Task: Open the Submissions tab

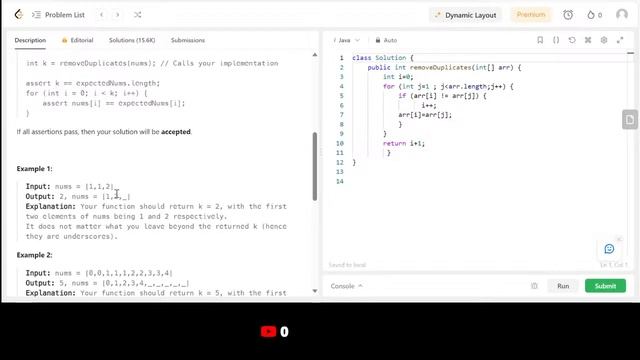Action: pos(188,40)
